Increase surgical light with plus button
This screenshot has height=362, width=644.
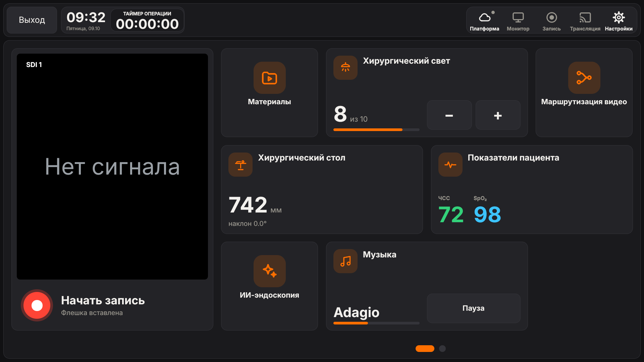[x=498, y=115]
